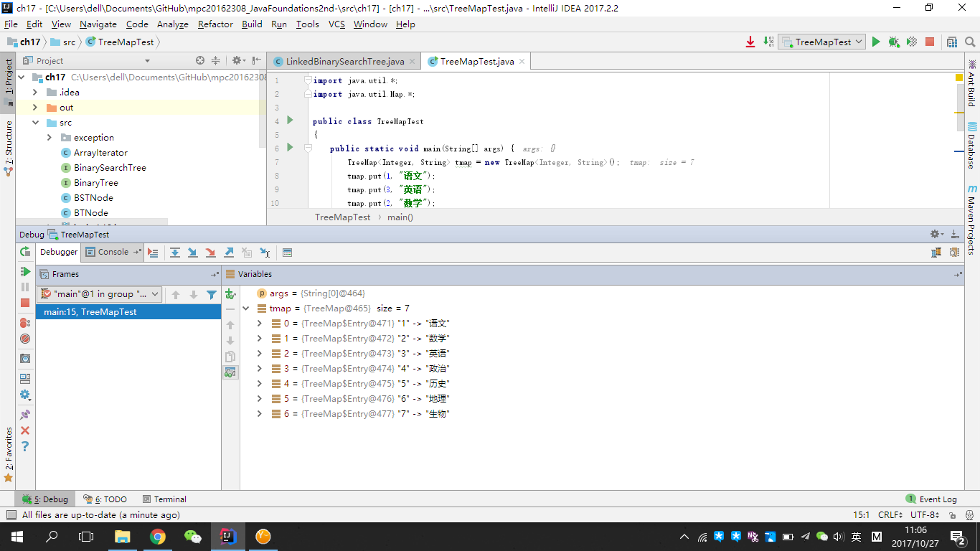Select BinarySearchTree in the project tree
The image size is (980, 551).
point(110,167)
